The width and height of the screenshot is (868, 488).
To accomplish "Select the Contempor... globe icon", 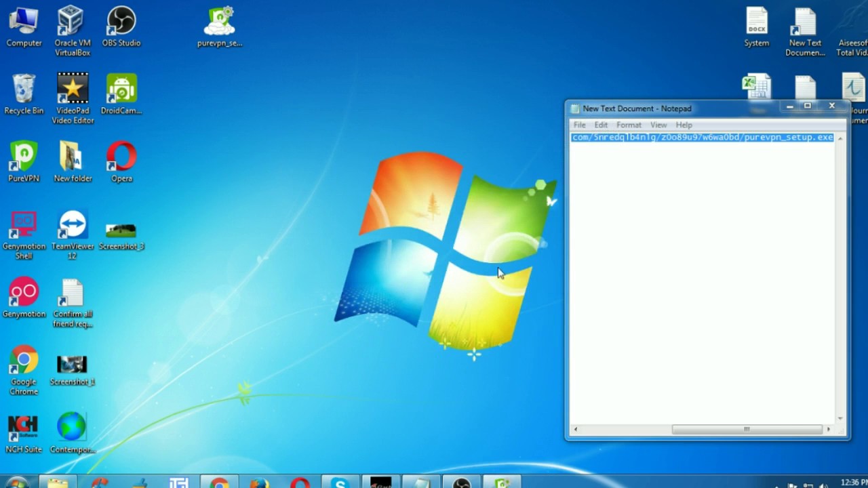I will coord(72,433).
